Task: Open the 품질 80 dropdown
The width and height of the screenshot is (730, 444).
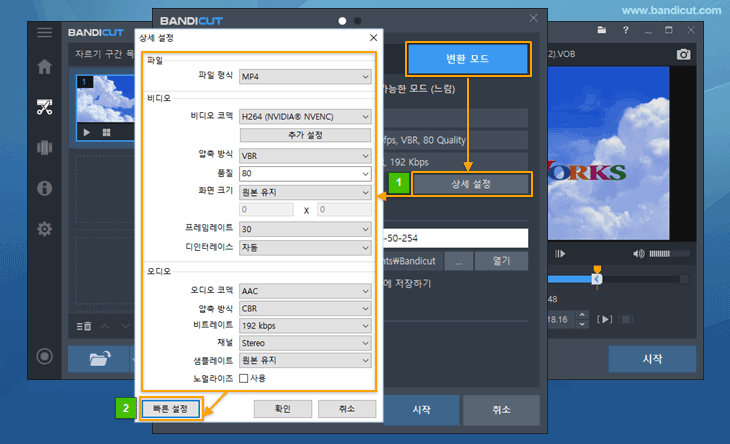Action: pyautogui.click(x=305, y=174)
